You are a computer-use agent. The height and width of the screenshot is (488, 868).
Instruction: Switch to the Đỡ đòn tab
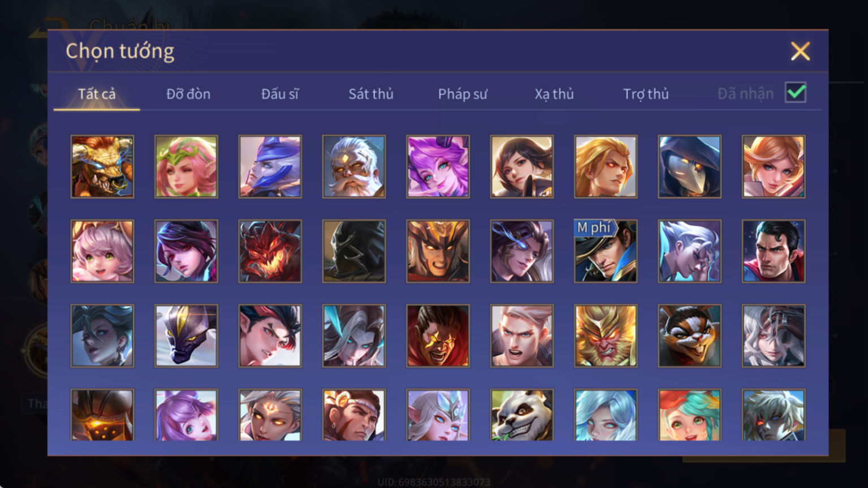188,94
